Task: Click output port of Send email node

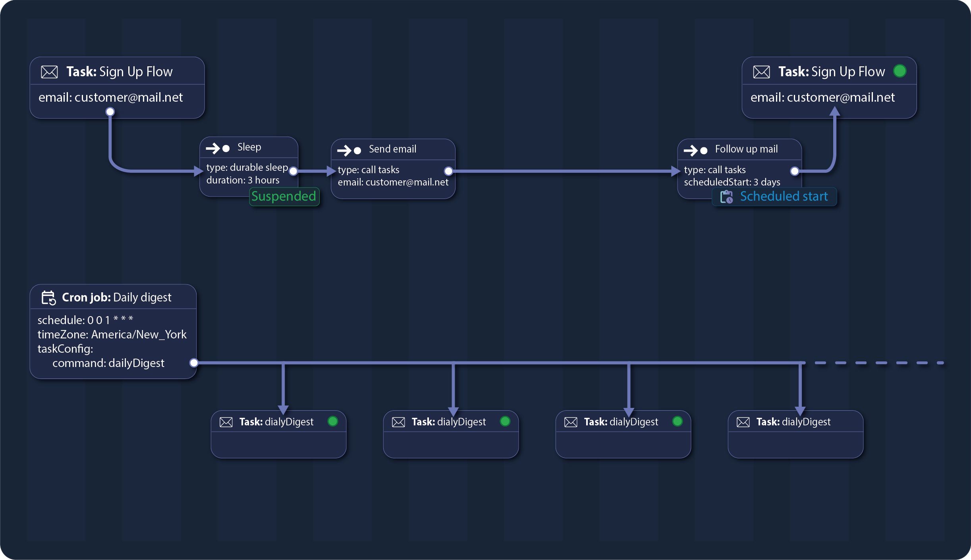Action: pyautogui.click(x=448, y=171)
